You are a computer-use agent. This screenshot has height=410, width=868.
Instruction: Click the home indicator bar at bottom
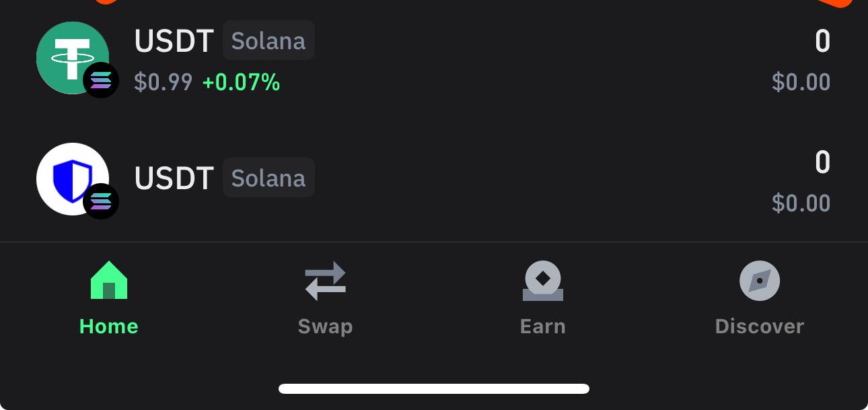434,388
